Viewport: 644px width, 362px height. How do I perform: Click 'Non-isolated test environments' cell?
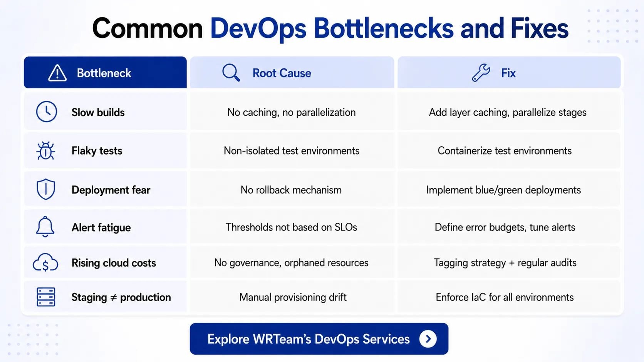point(292,151)
